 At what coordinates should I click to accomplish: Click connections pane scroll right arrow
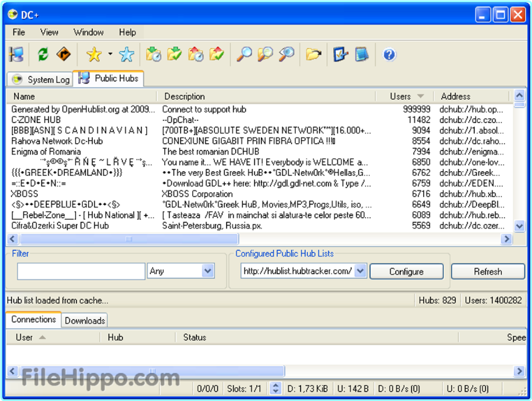(519, 371)
